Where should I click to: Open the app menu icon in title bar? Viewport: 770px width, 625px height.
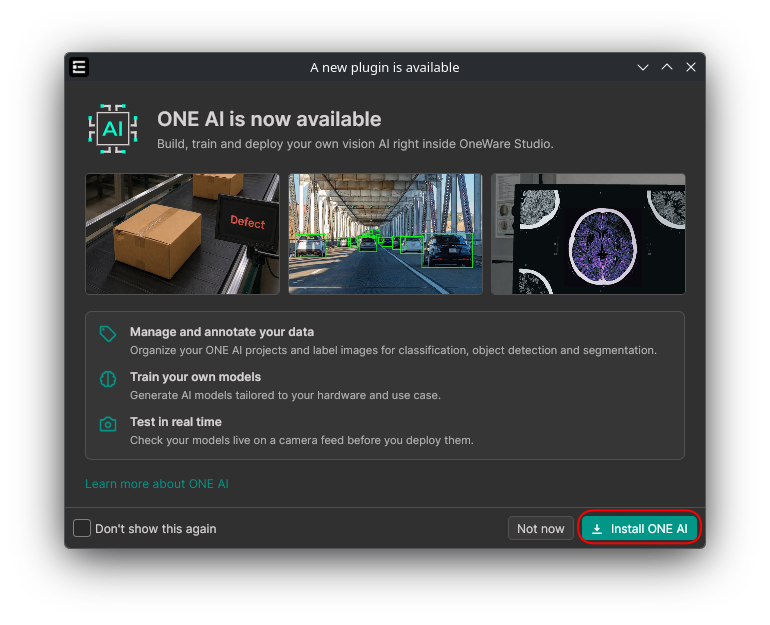click(x=79, y=67)
